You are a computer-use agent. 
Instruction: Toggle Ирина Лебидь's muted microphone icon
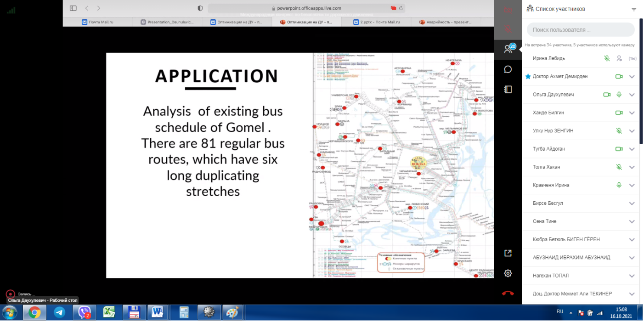[607, 58]
